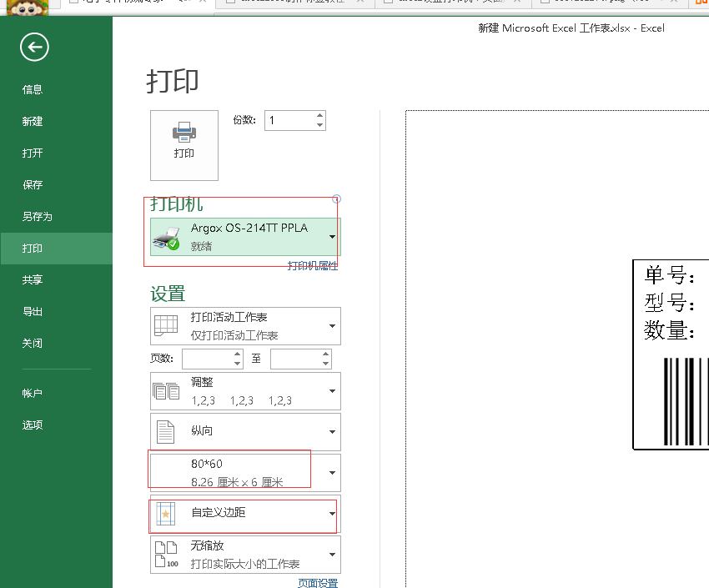
Task: Open the printer selection dropdown
Action: coord(332,237)
